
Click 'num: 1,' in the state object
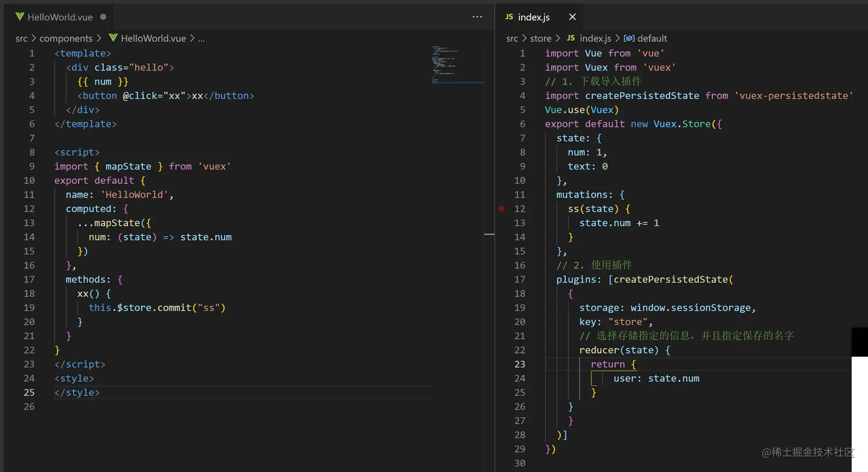pos(587,152)
